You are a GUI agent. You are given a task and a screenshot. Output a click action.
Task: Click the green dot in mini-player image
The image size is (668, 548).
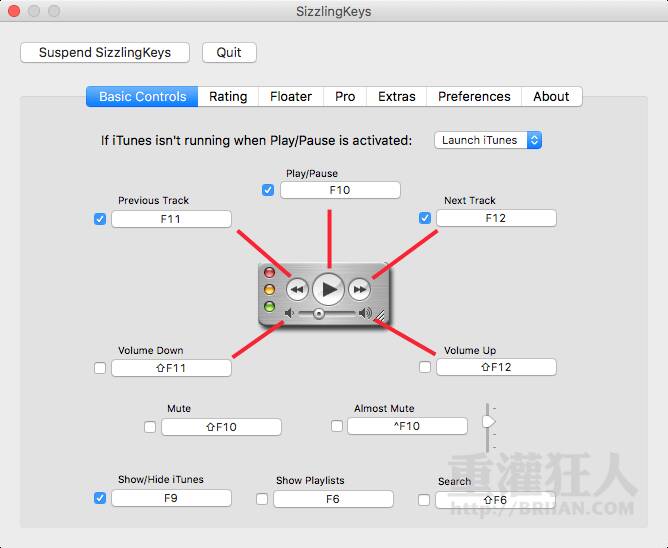(269, 306)
